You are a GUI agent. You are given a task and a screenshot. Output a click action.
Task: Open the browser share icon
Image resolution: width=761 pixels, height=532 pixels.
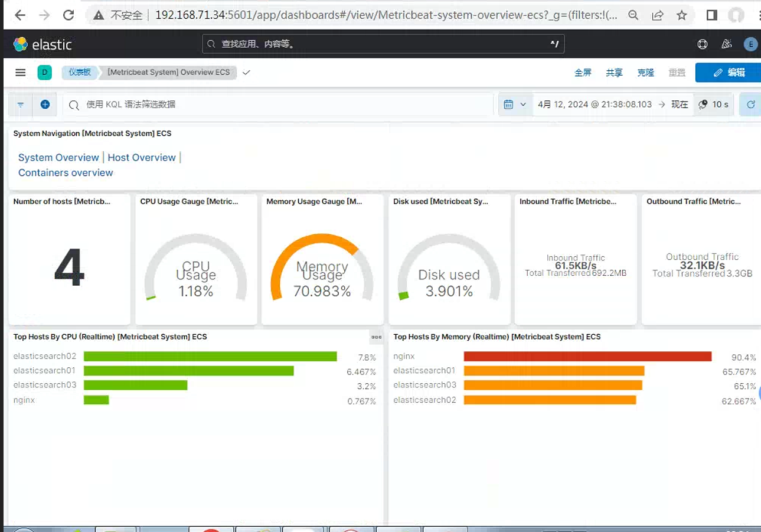[658, 15]
